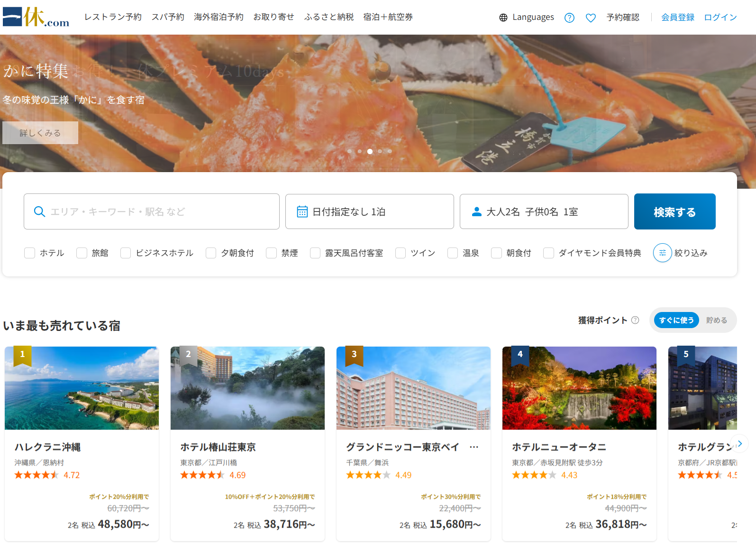Open the date picker 日付指定なし 1泊
756x550 pixels.
pyautogui.click(x=369, y=211)
